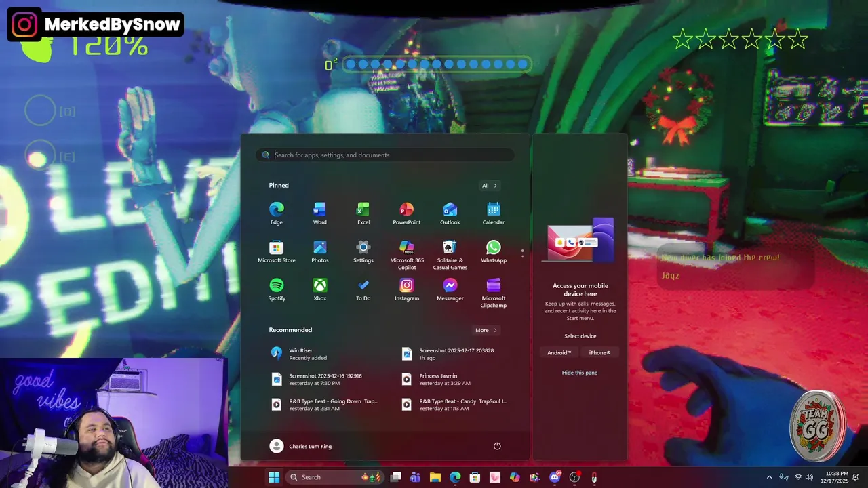Click Select device in mobile pane

(580, 336)
